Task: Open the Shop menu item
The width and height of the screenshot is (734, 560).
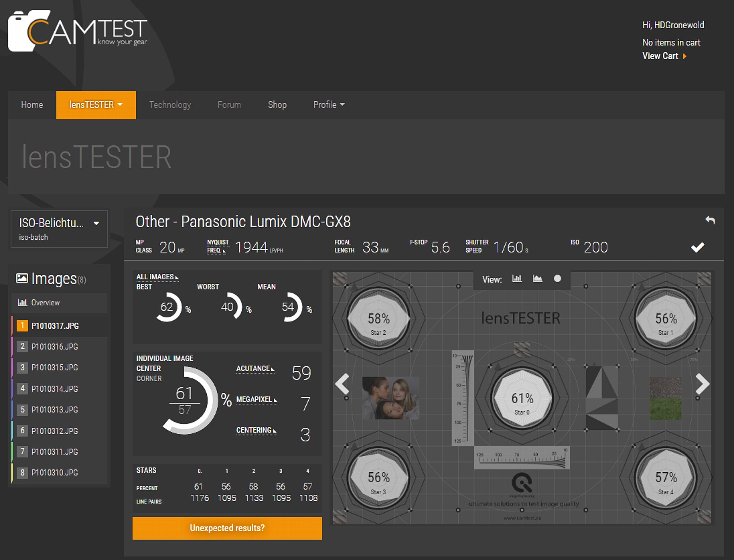Action: point(277,105)
